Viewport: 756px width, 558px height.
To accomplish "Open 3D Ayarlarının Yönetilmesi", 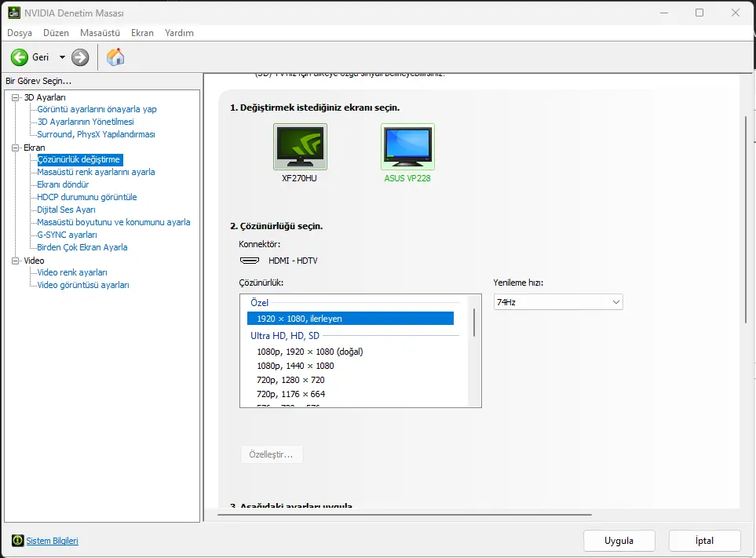I will [x=86, y=122].
